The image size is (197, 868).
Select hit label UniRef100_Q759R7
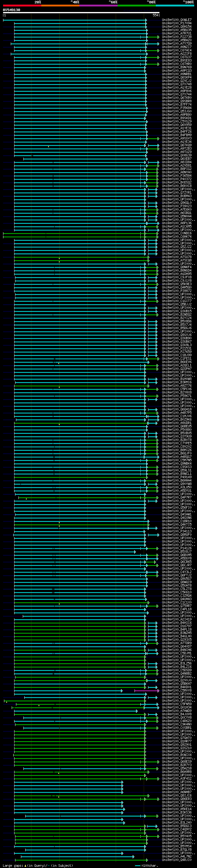point(177,606)
